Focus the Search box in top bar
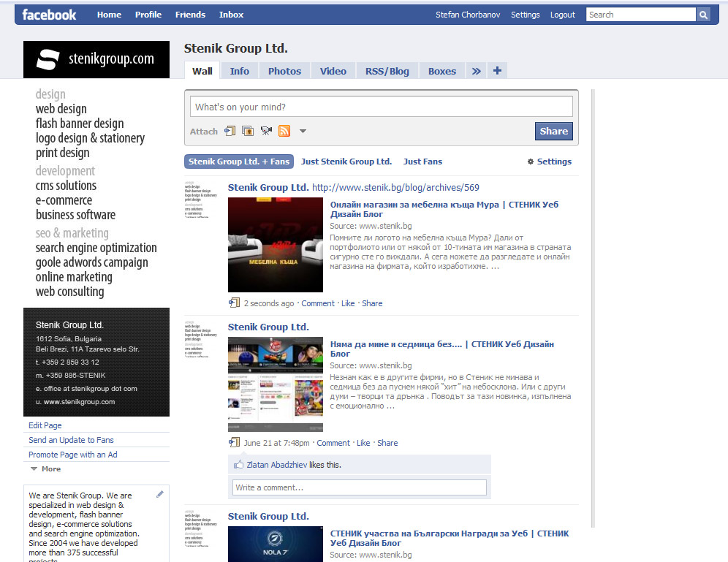This screenshot has width=728, height=562. click(641, 15)
